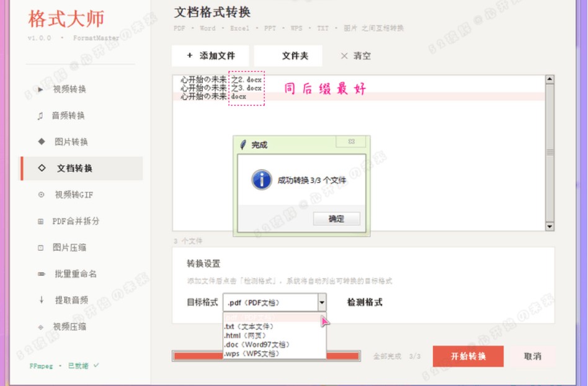
Task: Choose .wps（WPS文档）from the list
Action: point(275,353)
